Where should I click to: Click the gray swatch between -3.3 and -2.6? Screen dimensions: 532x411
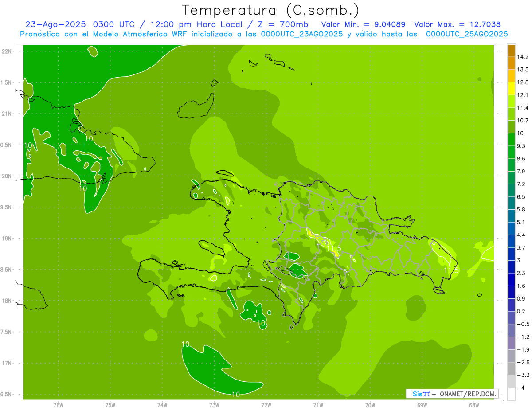tap(511, 368)
